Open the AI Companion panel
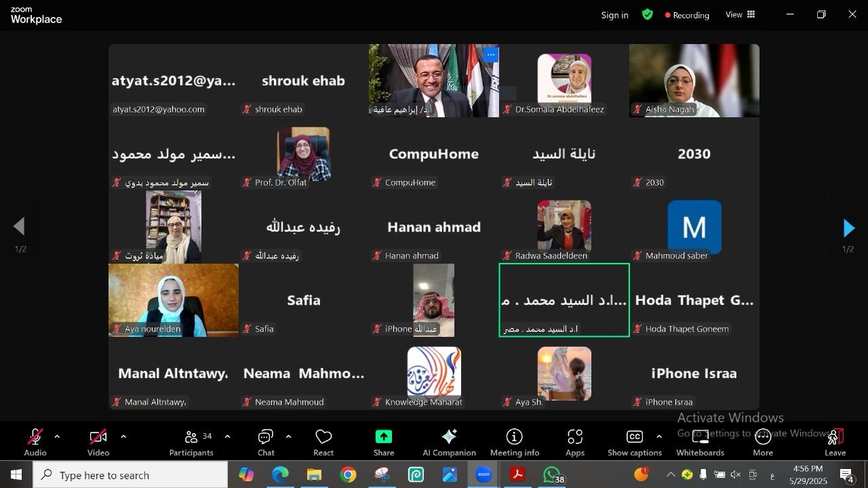 pos(449,442)
